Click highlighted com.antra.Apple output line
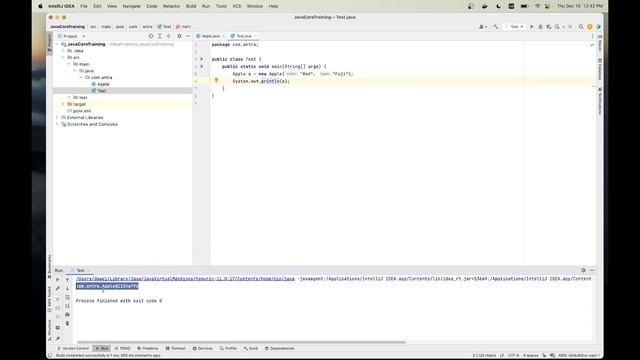The image size is (640, 360). click(x=107, y=286)
